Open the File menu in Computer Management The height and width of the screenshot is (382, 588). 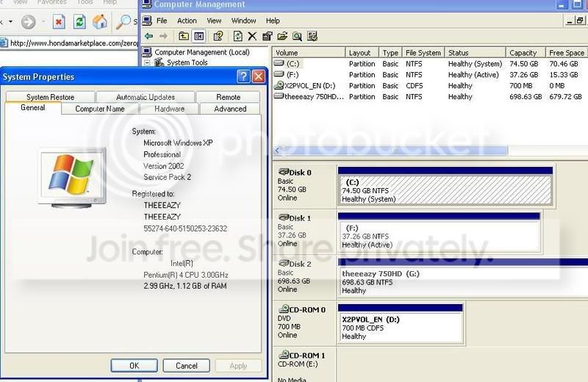pyautogui.click(x=162, y=21)
